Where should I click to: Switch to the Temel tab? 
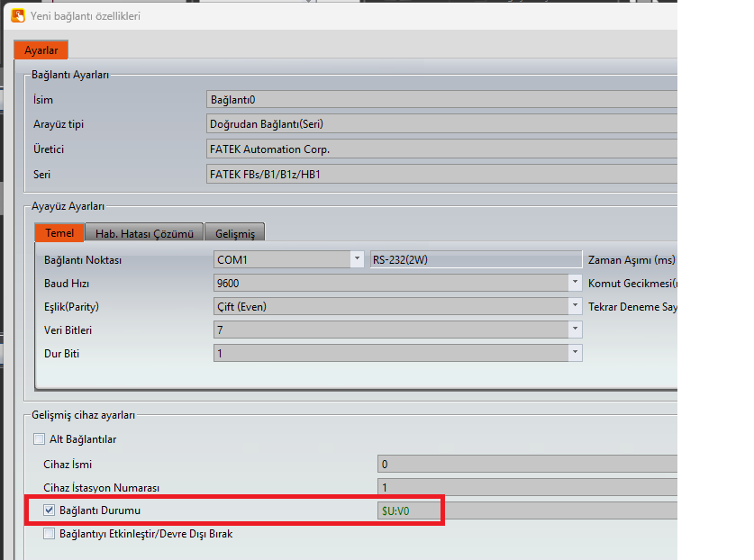(59, 233)
